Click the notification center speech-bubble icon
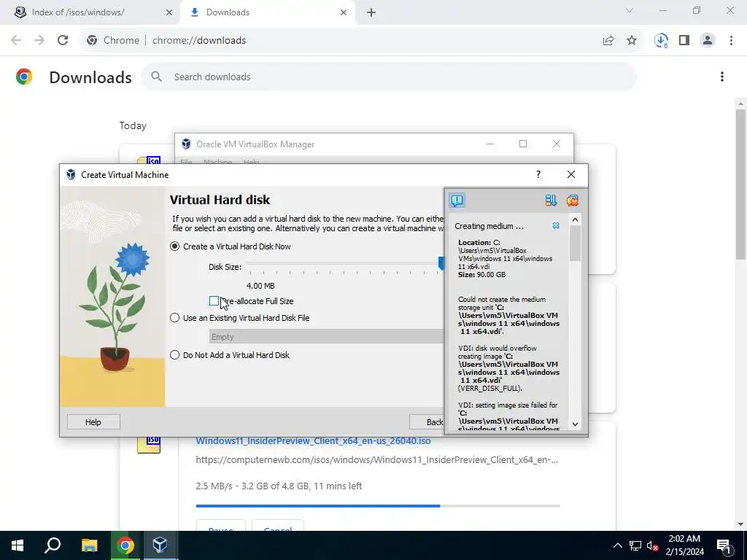Screen dimensions: 747x560 pos(457,201)
